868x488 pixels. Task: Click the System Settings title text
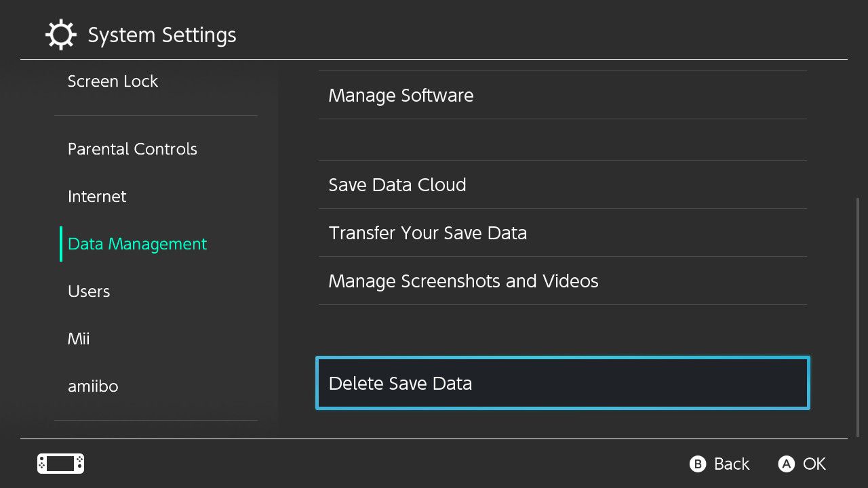[x=161, y=34]
